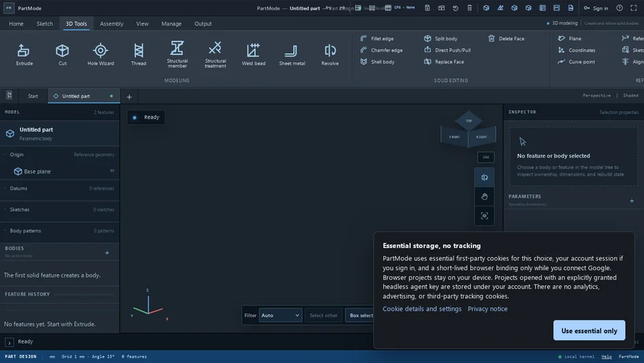Click the trash icon in title bar

469,8
